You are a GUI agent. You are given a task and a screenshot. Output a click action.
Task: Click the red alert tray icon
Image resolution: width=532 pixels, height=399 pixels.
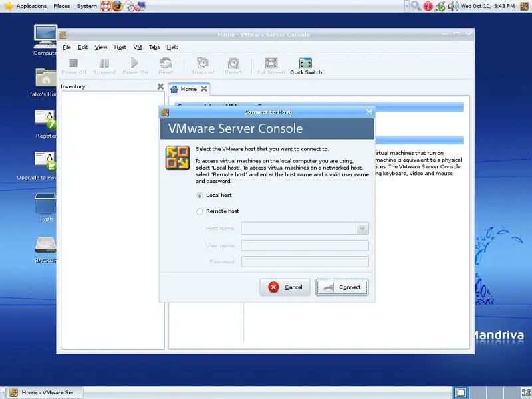point(428,6)
